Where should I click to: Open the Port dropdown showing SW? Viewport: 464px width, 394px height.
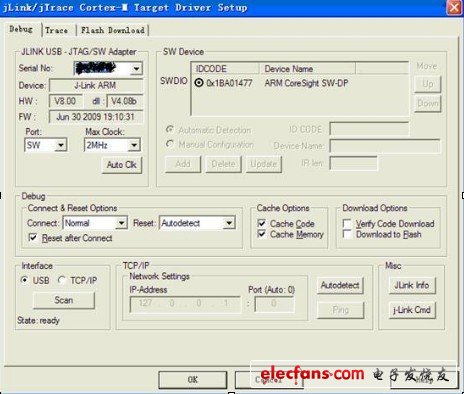click(x=46, y=145)
